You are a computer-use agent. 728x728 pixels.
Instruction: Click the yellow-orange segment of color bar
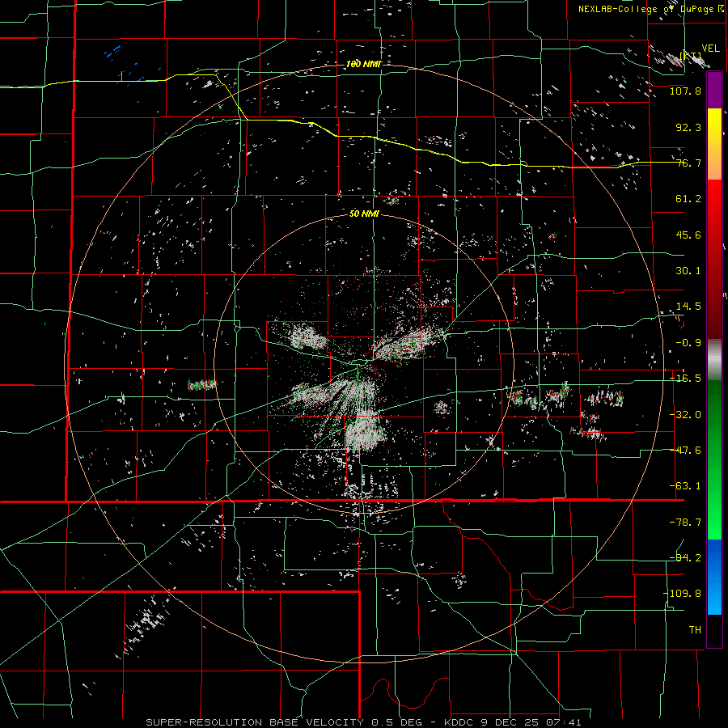coord(714,144)
